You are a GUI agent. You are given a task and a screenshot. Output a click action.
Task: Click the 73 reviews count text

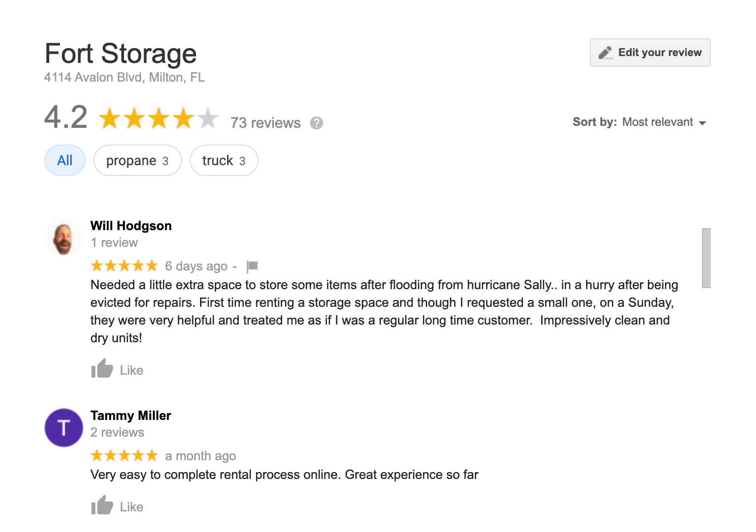pos(265,123)
